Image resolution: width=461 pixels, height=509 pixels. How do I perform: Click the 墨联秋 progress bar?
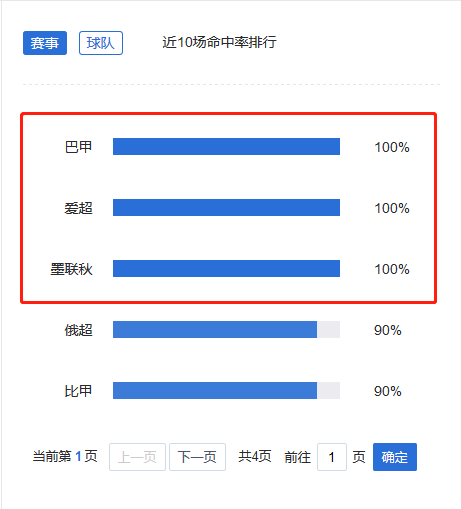[x=226, y=269]
